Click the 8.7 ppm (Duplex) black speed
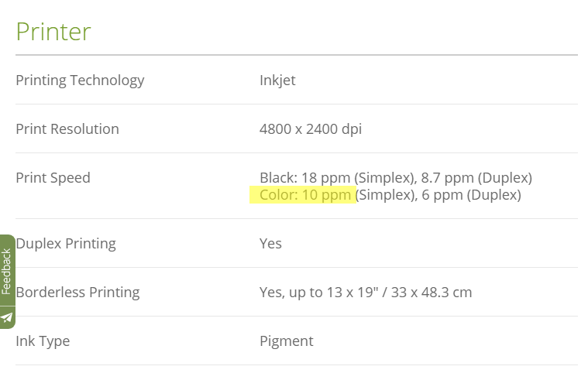Screen dimensions: 588x380 coord(476,178)
